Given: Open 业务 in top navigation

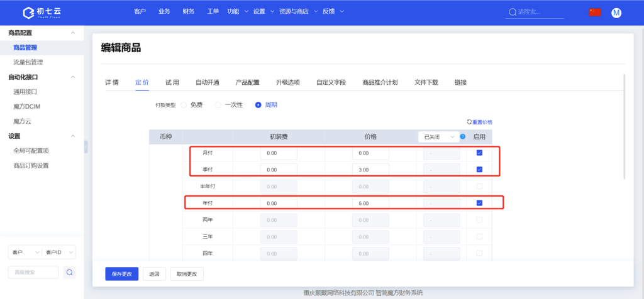Looking at the screenshot, I should coord(164,11).
